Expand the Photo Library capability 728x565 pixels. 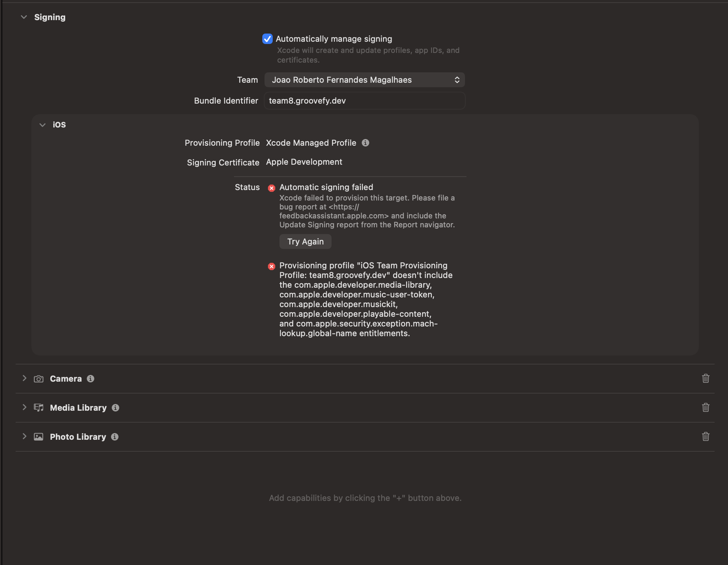click(24, 436)
